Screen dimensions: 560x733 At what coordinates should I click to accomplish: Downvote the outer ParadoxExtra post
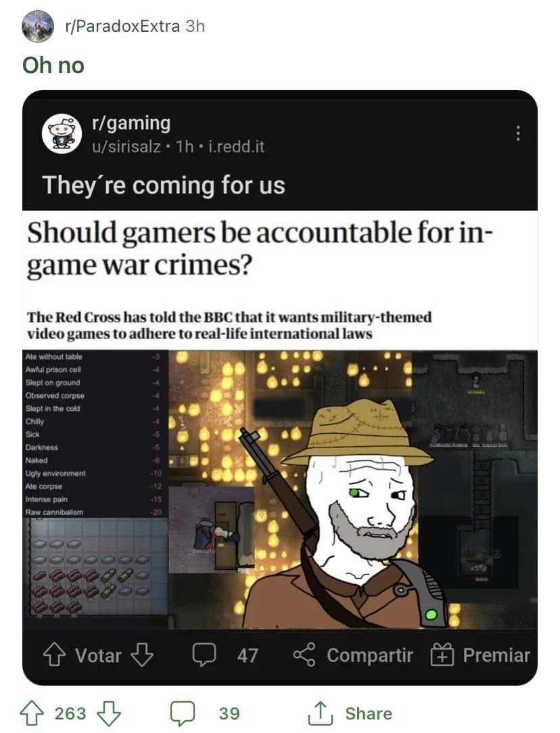pos(108,713)
